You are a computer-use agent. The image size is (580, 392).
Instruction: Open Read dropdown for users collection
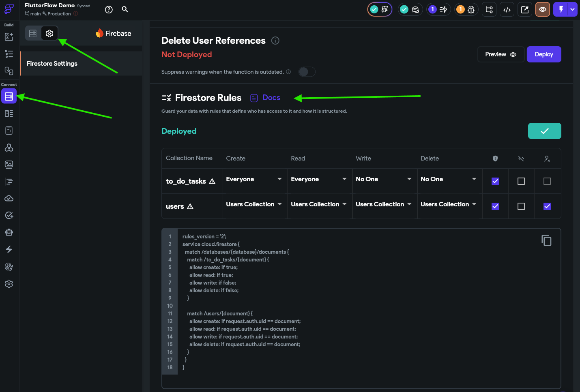[319, 204]
